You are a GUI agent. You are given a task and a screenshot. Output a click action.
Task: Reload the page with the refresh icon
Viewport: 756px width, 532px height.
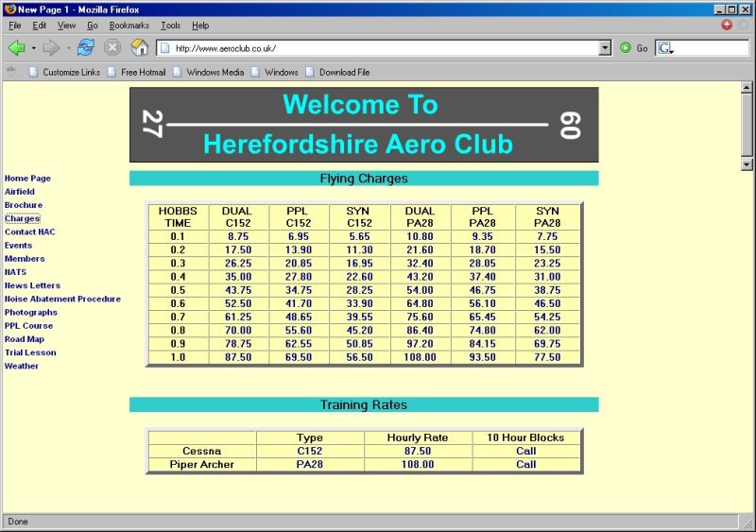pos(86,47)
